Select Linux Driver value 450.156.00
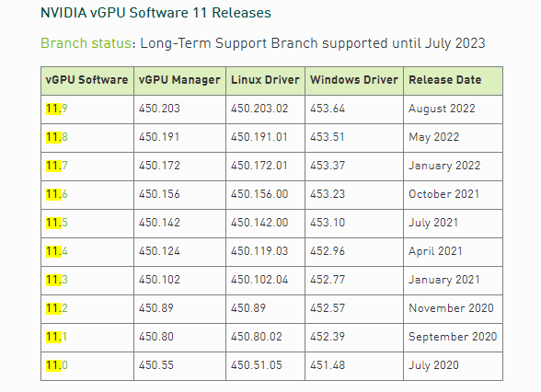This screenshot has height=392, width=541. pos(259,194)
